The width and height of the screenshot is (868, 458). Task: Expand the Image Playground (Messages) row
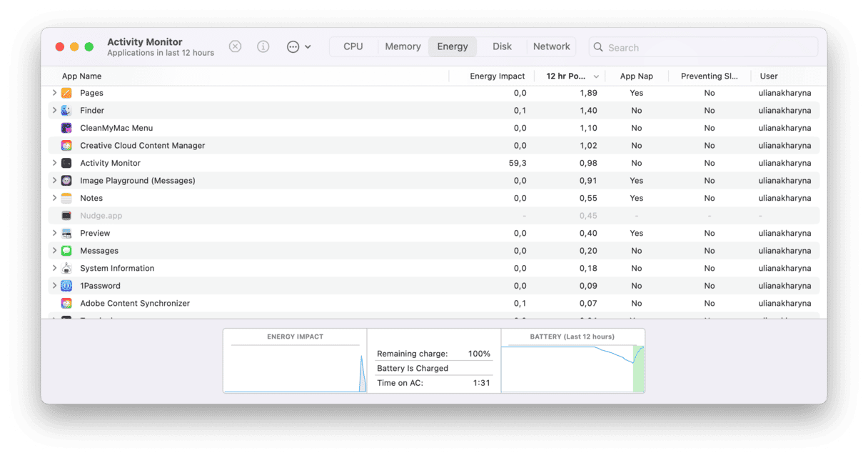click(x=54, y=181)
